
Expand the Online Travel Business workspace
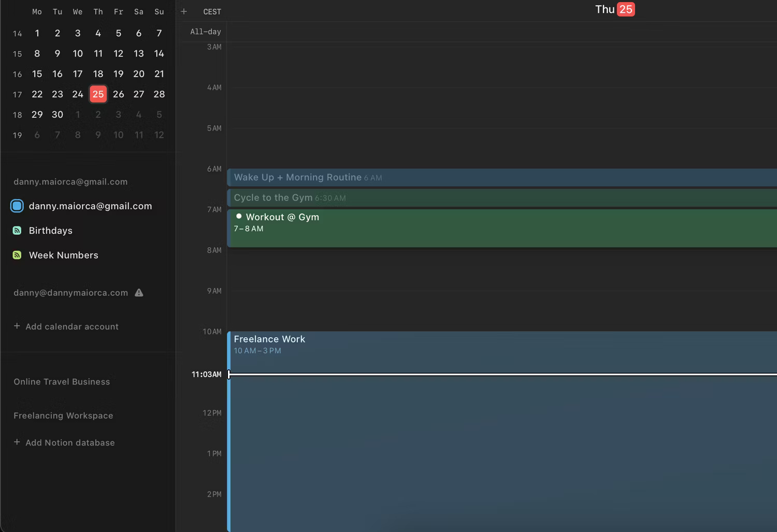[61, 382]
